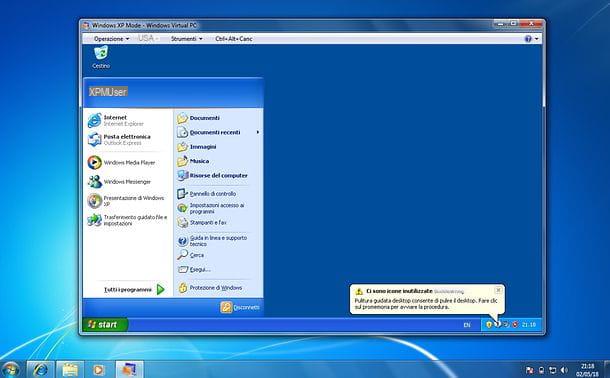Open the Esegui... run dialog
610x378 pixels.
(x=194, y=269)
